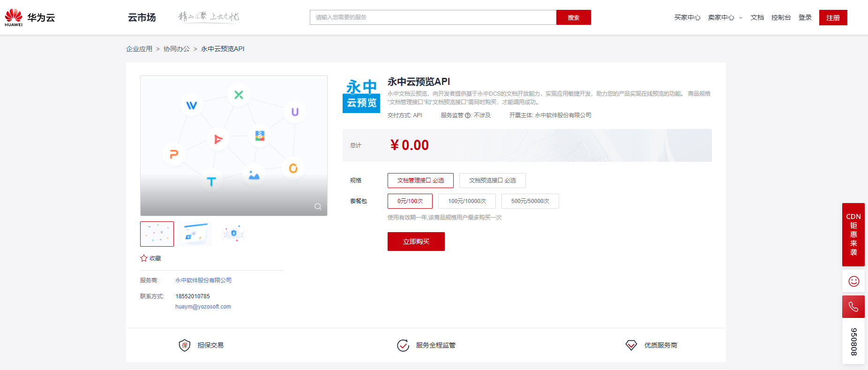Open the CDN 钜惠来袭 promo banner

pos(853,234)
